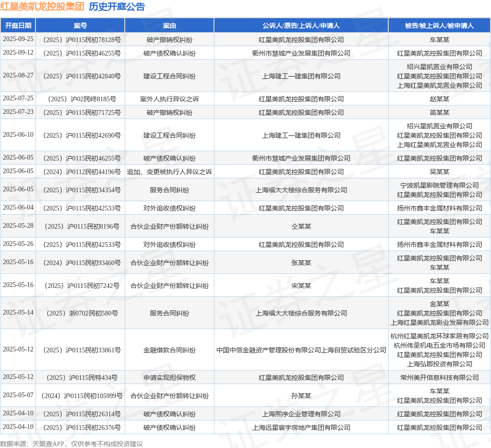Click 上海红星美凯龙影业发展有限公司 text
491x448 pixels.
coord(439,322)
